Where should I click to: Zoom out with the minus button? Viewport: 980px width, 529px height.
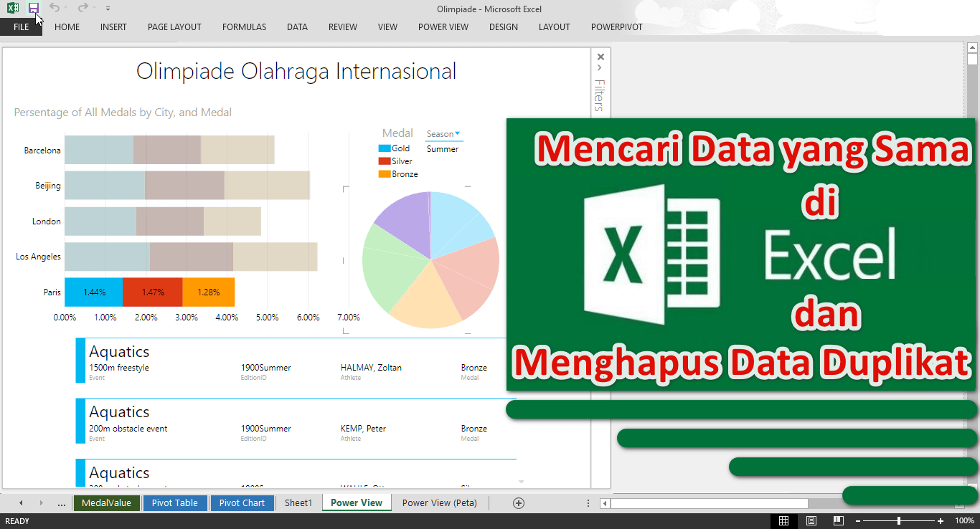(x=858, y=521)
